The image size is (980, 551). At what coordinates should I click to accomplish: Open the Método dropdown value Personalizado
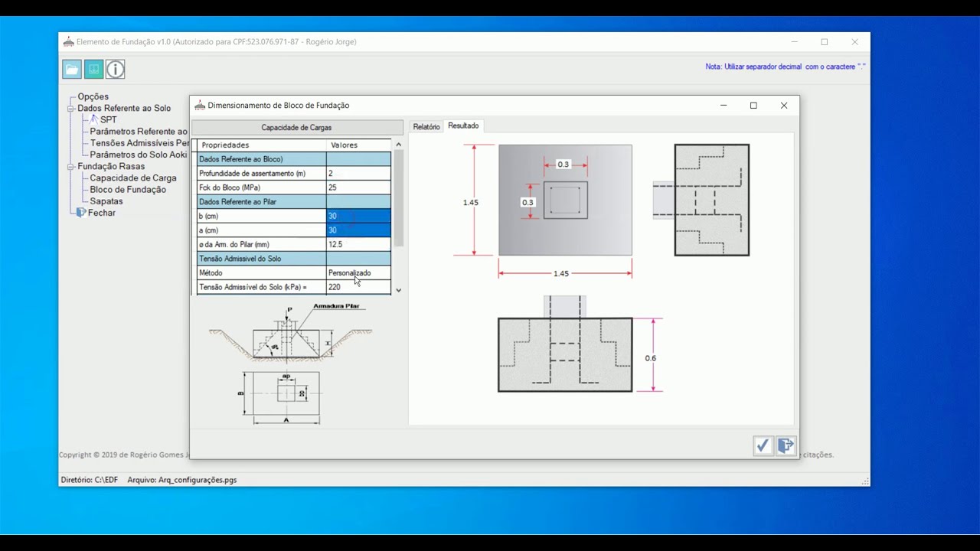pos(358,273)
